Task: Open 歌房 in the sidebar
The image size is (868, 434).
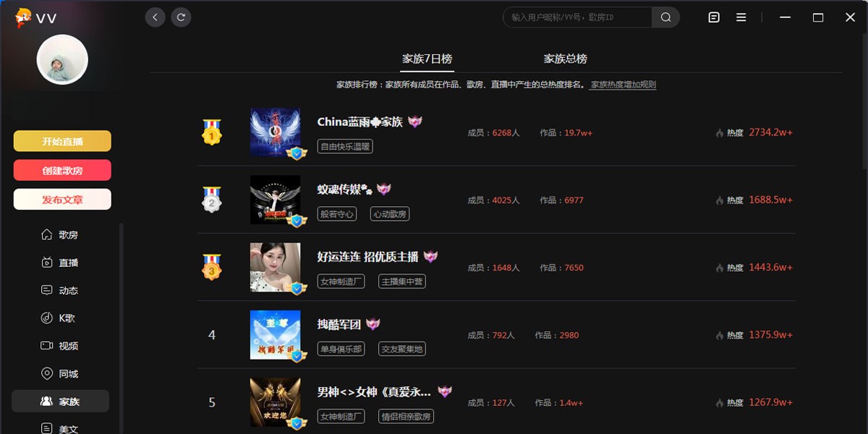Action: (x=60, y=235)
